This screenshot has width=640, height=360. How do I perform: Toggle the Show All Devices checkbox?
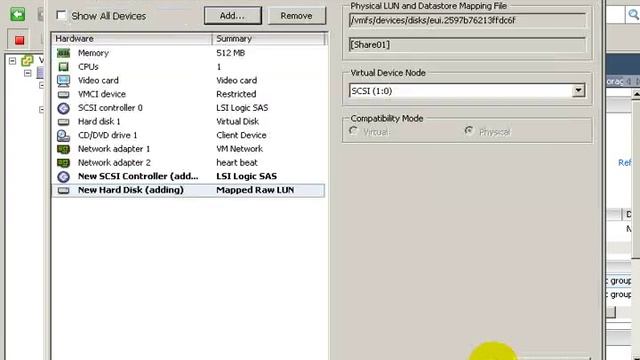[61, 16]
